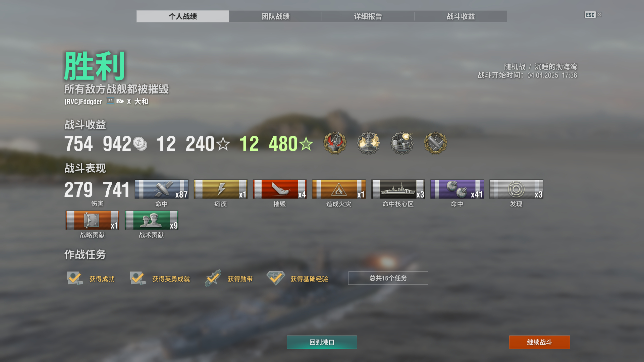This screenshot has width=644, height=362.
Task: Expand the 总共16个任务 mission list
Action: click(x=388, y=278)
